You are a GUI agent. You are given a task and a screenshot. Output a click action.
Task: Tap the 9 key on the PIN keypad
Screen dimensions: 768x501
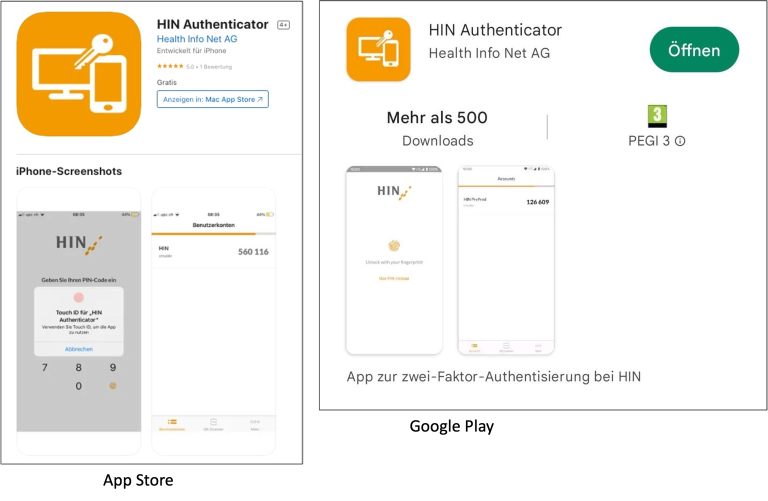coord(113,367)
